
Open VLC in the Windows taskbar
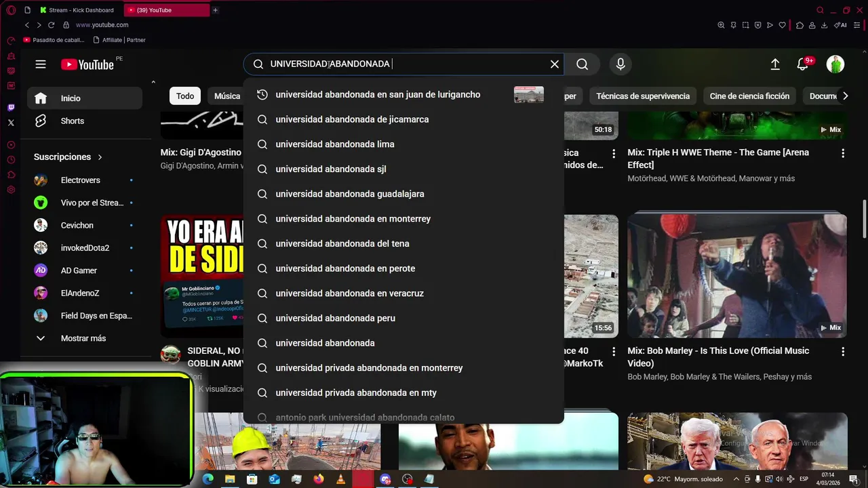pos(340,479)
